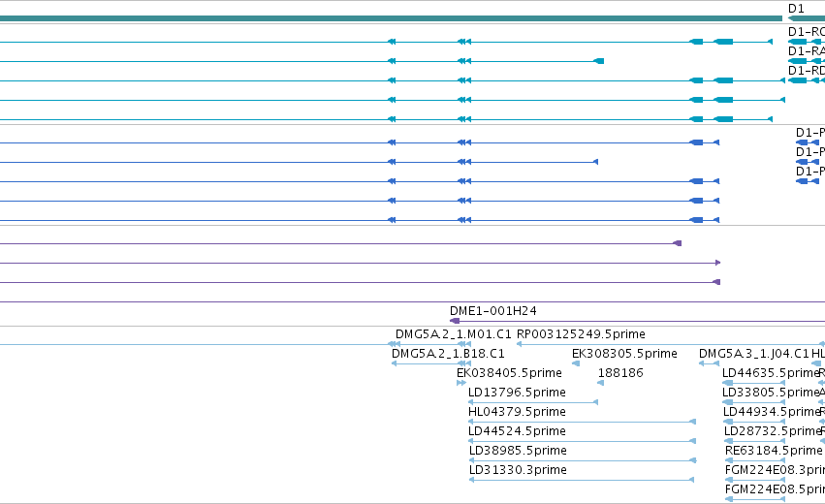Click the FGM224E08.3prime EST label
This screenshot has height=504, width=825.
(x=775, y=470)
